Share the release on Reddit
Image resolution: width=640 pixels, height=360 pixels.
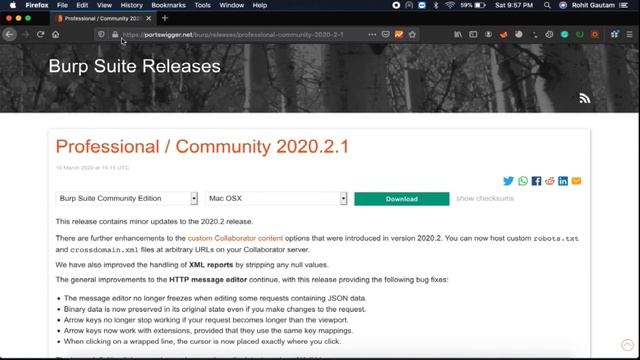pos(550,181)
